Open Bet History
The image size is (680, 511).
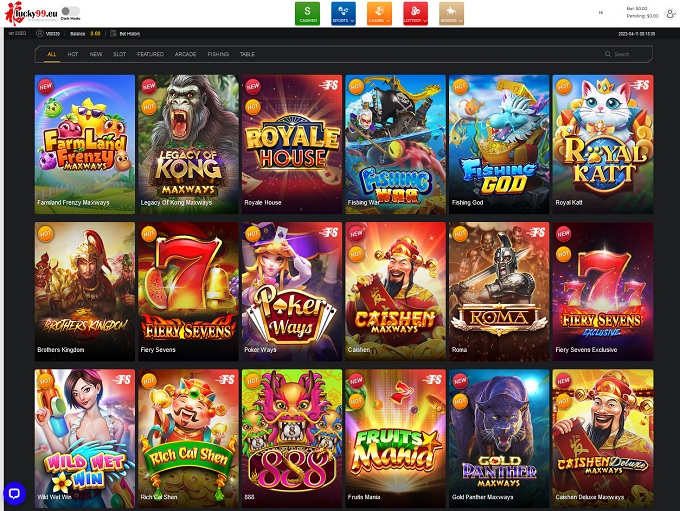coord(125,33)
